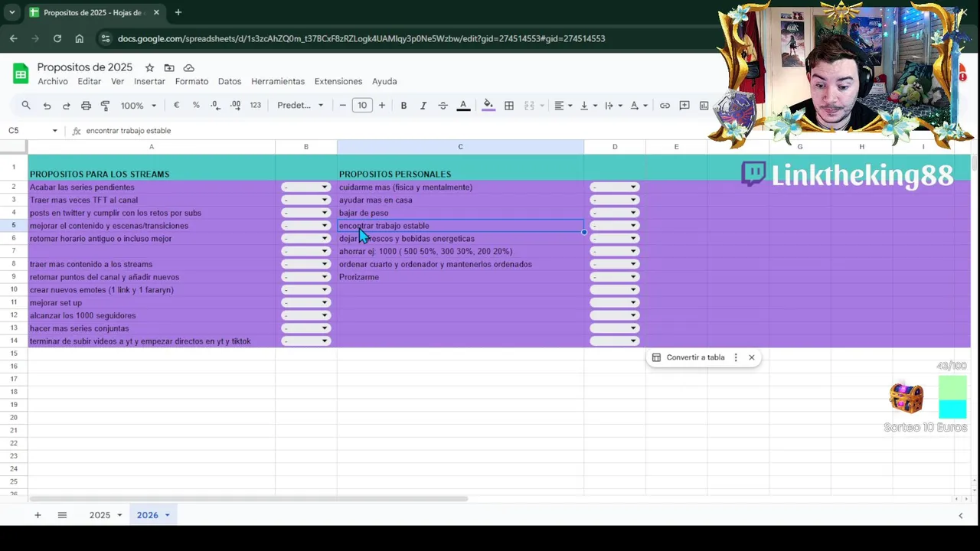Image resolution: width=980 pixels, height=551 pixels.
Task: Open the text color picker
Action: pyautogui.click(x=463, y=106)
